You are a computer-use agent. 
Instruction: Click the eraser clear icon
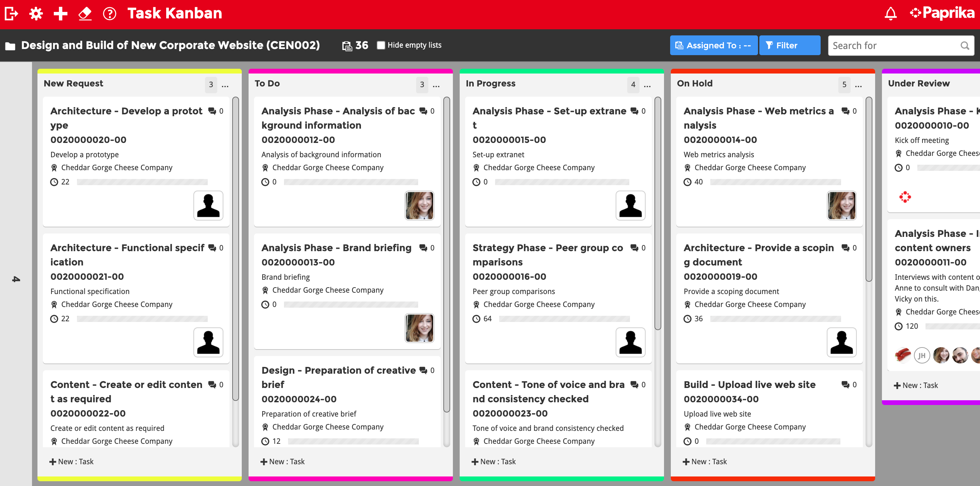point(85,14)
